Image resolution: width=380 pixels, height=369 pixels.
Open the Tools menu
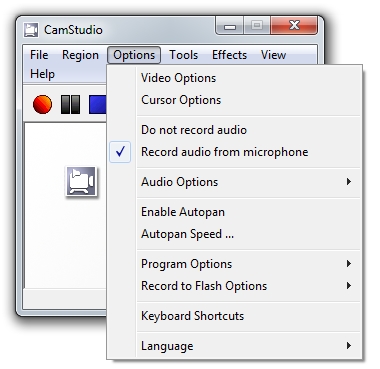click(184, 55)
